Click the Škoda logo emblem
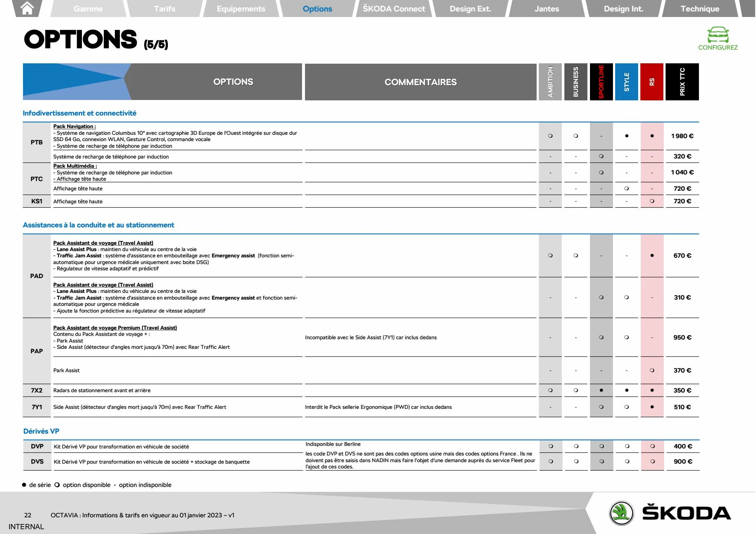This screenshot has height=534, width=756. coord(621,513)
